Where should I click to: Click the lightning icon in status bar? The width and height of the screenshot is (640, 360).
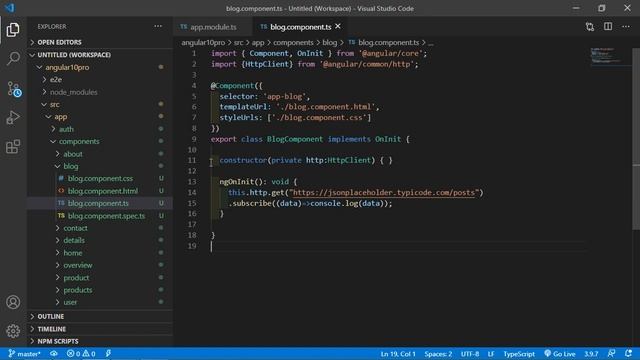click(x=108, y=354)
